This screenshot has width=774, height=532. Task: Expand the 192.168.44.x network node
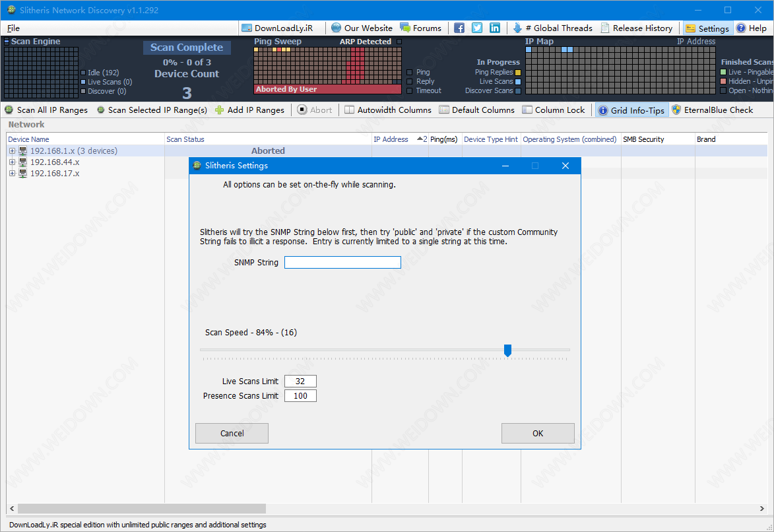click(13, 162)
